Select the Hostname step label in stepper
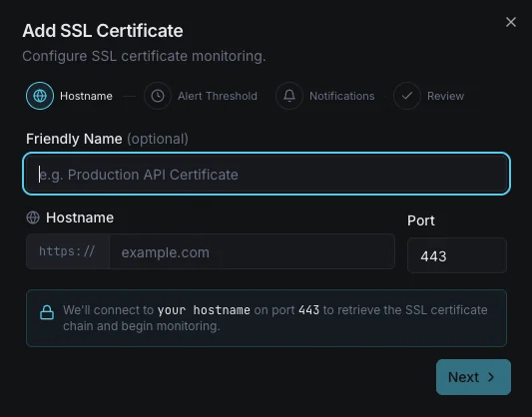Screen dimensions: 532x417 click(x=86, y=97)
